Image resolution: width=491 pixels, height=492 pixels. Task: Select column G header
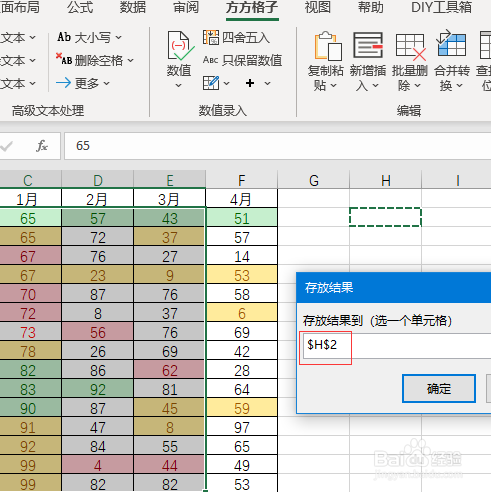[x=314, y=180]
